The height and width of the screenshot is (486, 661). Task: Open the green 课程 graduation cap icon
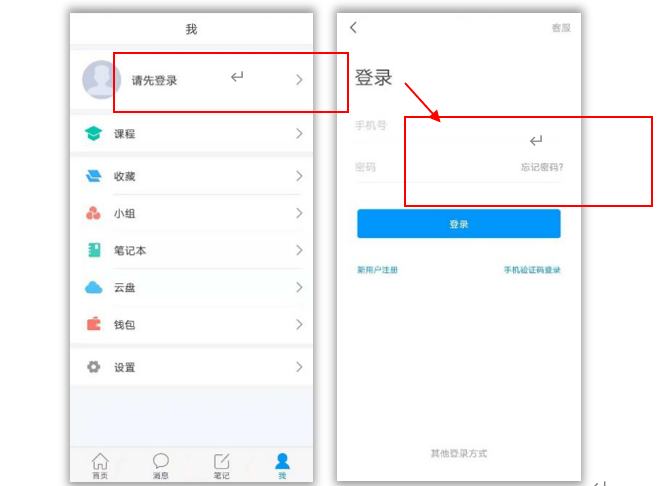coord(93,133)
